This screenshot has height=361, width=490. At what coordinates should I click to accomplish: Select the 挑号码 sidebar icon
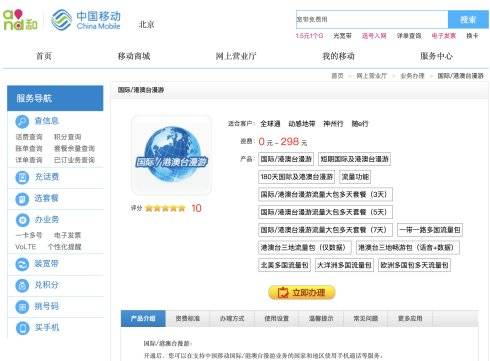[x=22, y=307]
